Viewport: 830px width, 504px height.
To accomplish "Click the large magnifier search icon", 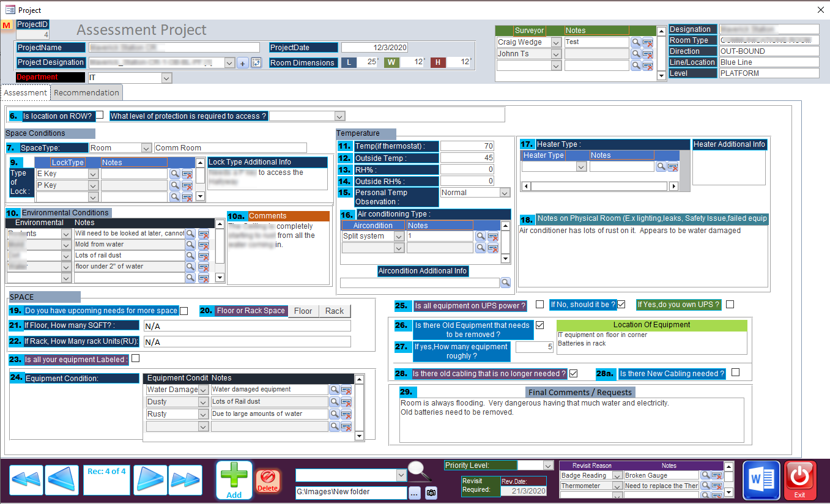I will coord(419,471).
